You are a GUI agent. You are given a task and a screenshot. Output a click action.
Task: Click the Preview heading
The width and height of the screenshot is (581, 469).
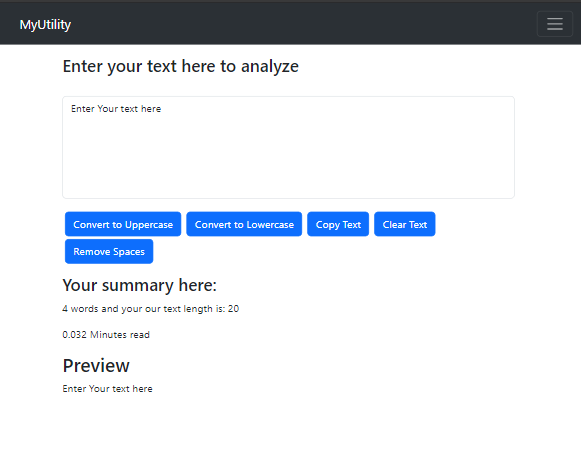(96, 366)
